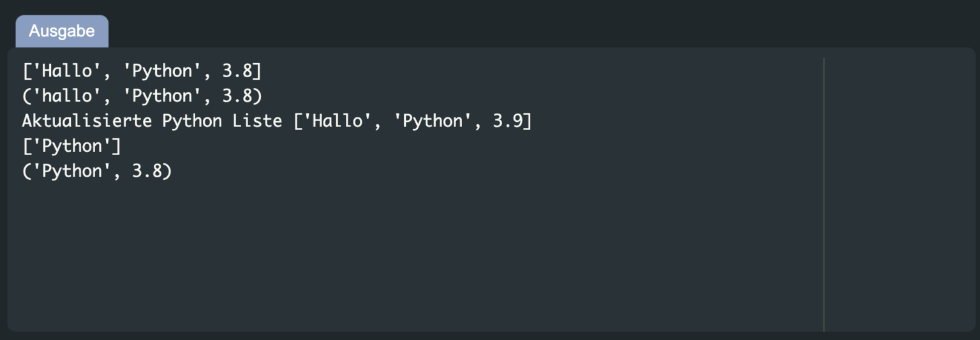Switch to the Ausgabe tab
The width and height of the screenshot is (980, 340).
click(x=62, y=31)
